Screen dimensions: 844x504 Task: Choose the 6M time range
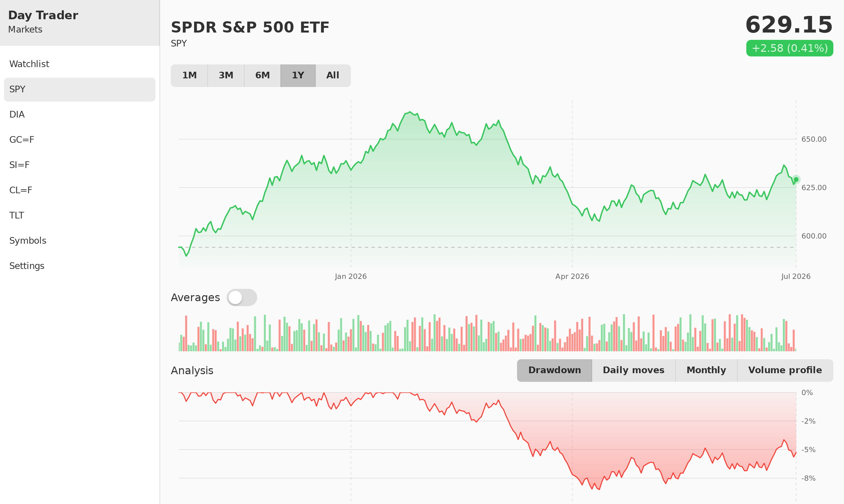(x=263, y=75)
